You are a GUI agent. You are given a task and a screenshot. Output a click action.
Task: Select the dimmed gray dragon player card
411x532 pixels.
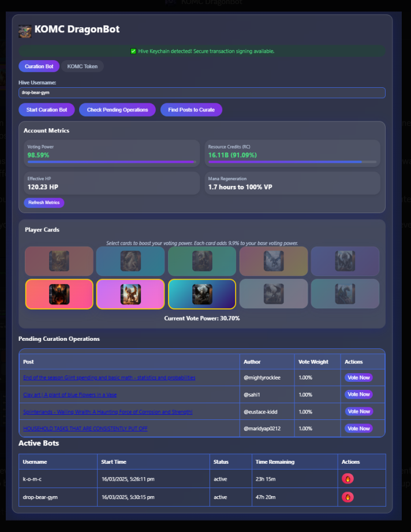274,294
